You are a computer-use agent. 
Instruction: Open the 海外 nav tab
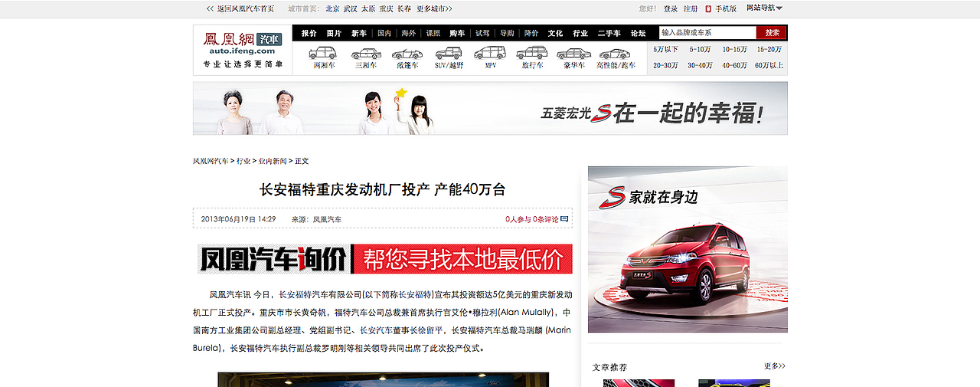(409, 33)
